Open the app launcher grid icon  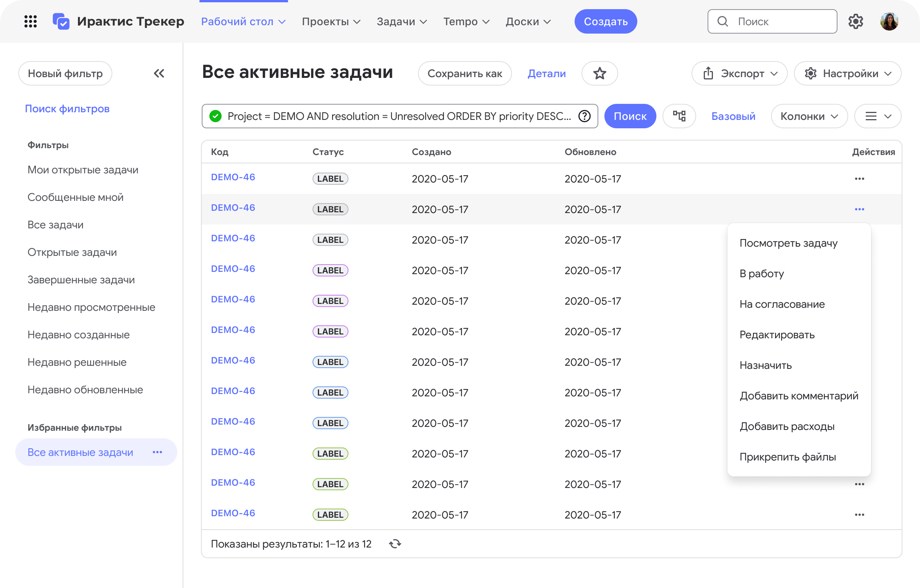pyautogui.click(x=31, y=21)
